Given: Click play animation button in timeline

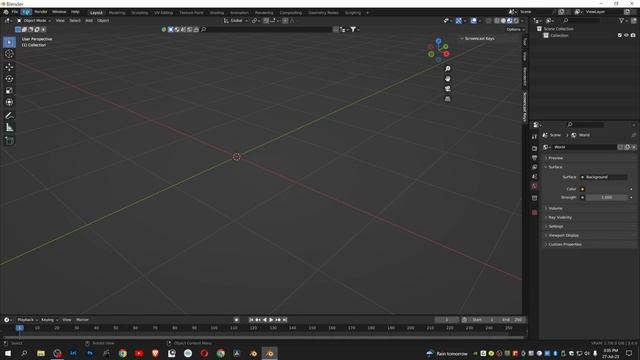Looking at the screenshot, I should coord(271,320).
